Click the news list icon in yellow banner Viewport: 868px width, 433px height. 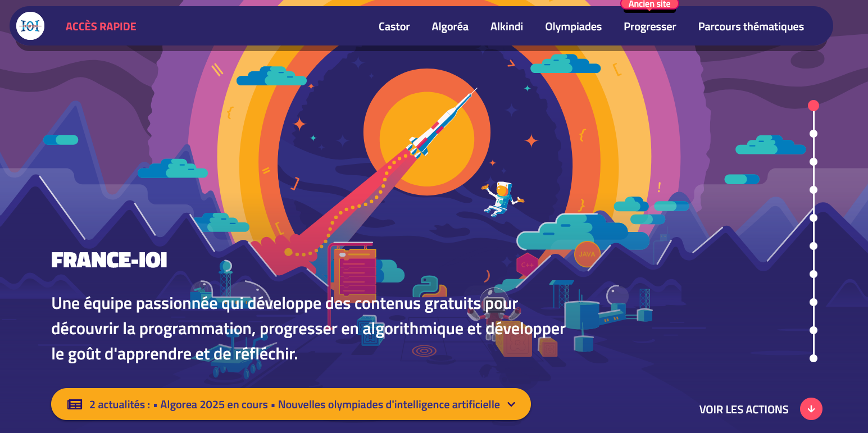[x=75, y=404]
